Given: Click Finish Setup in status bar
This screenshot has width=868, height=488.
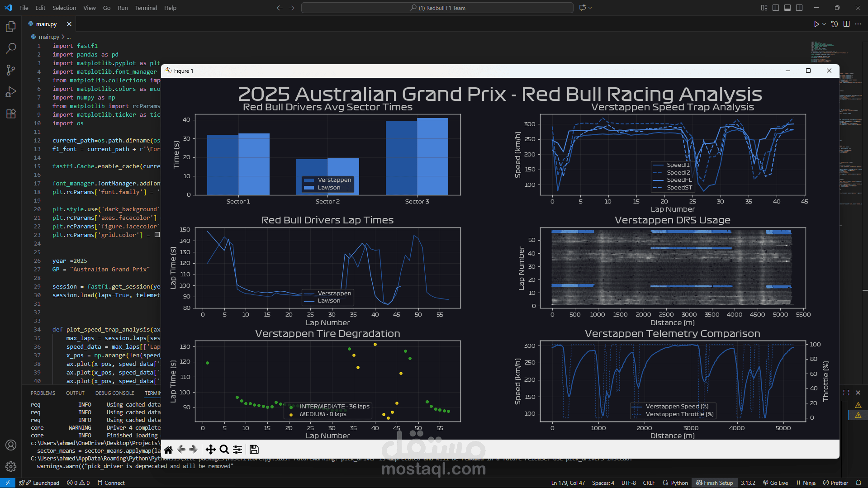Looking at the screenshot, I should (714, 483).
